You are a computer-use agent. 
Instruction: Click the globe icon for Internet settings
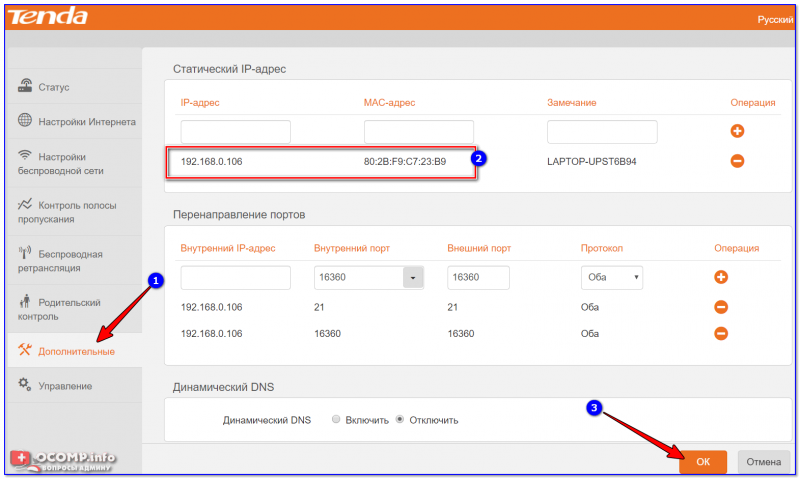[x=24, y=120]
